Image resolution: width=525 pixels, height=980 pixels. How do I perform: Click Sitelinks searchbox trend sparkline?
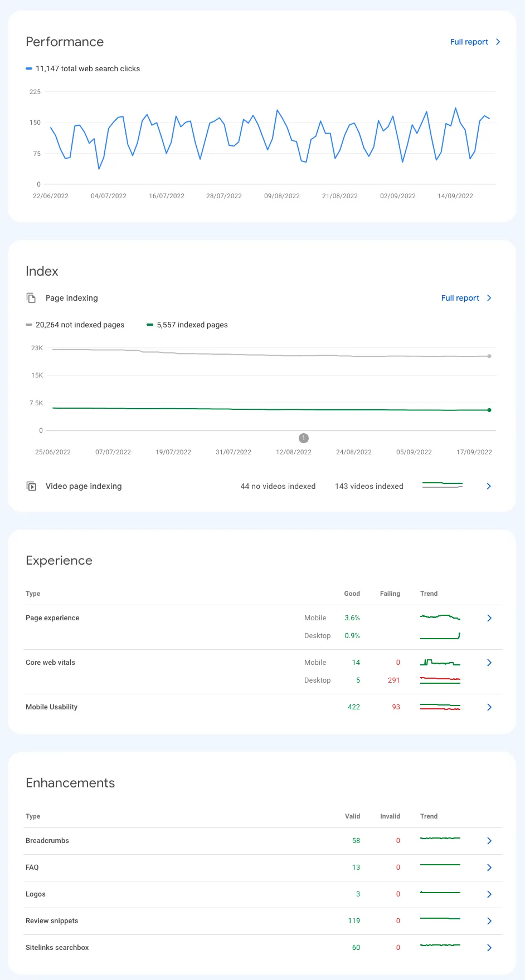[x=440, y=945]
